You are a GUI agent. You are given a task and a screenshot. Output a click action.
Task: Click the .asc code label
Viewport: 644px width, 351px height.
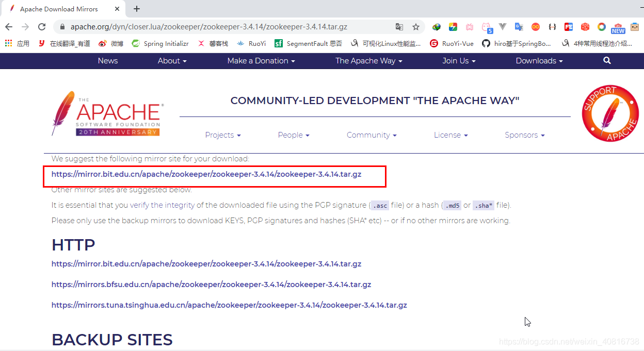click(380, 206)
